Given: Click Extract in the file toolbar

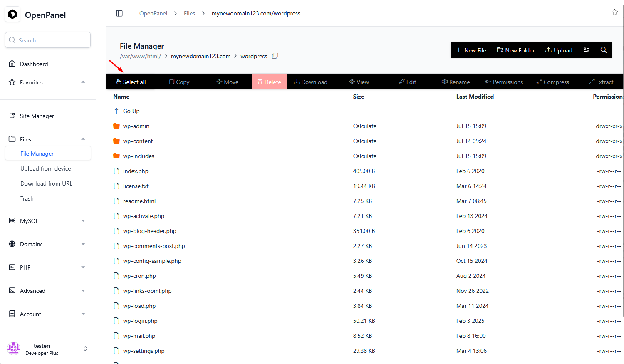Looking at the screenshot, I should tap(601, 82).
